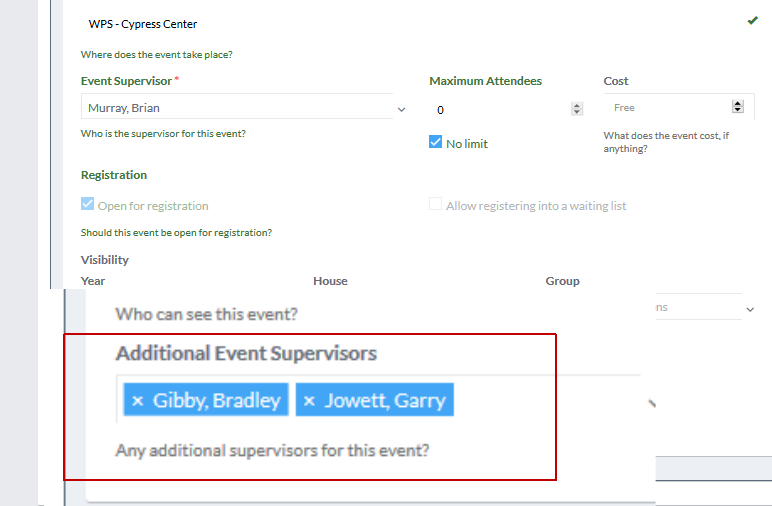Decrease Maximum Attendees with down arrow
772x506 pixels.
tap(577, 112)
